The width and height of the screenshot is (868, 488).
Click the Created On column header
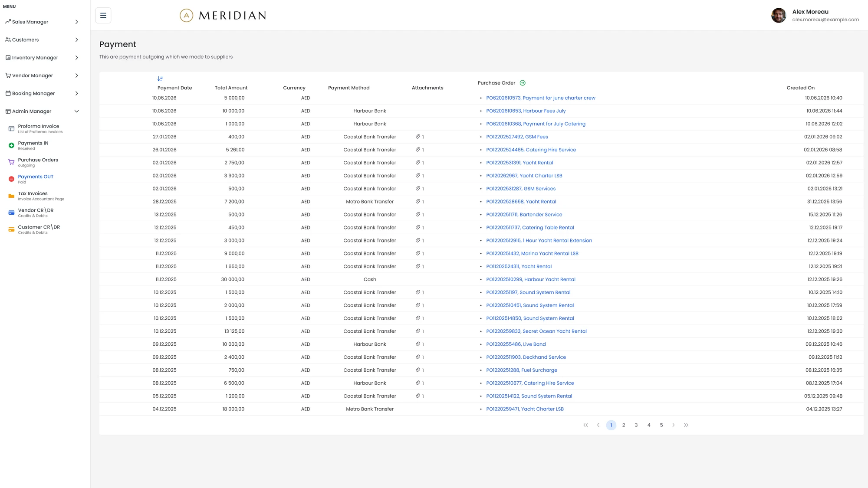pos(800,88)
